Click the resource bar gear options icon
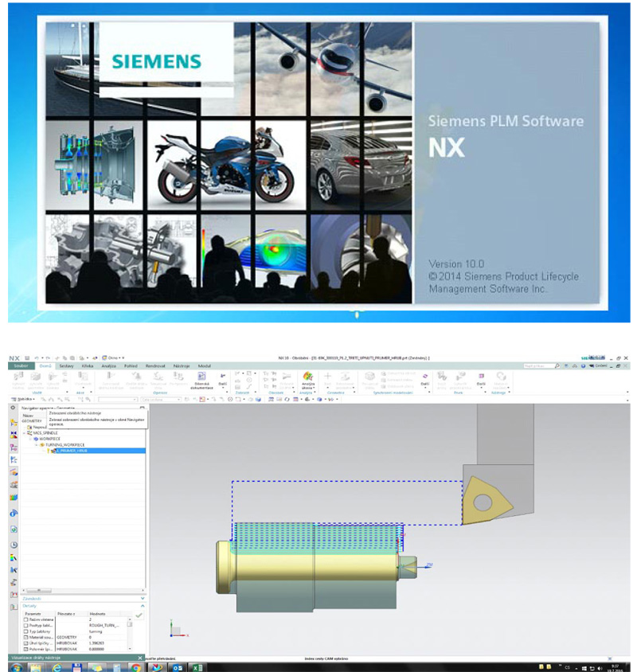This screenshot has width=637, height=672. (x=13, y=408)
